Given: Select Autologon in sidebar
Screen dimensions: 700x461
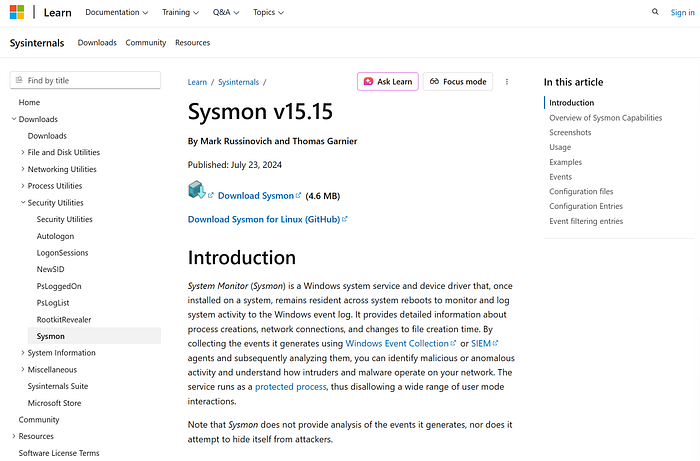Looking at the screenshot, I should tap(55, 236).
